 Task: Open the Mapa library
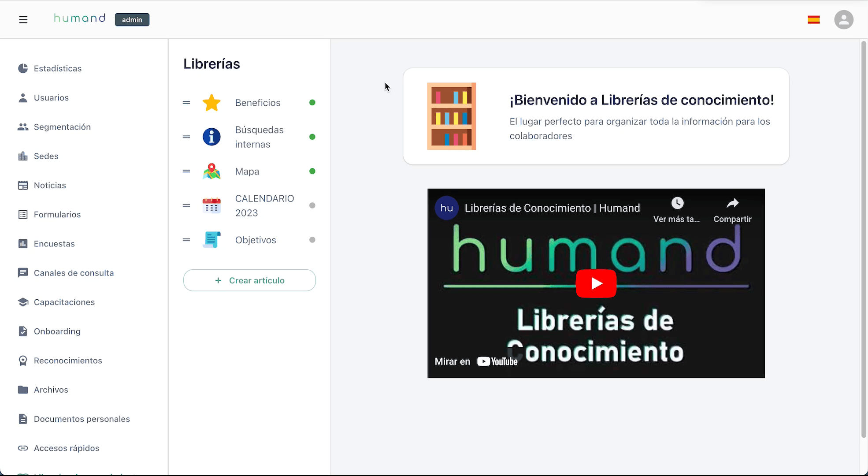(x=247, y=171)
